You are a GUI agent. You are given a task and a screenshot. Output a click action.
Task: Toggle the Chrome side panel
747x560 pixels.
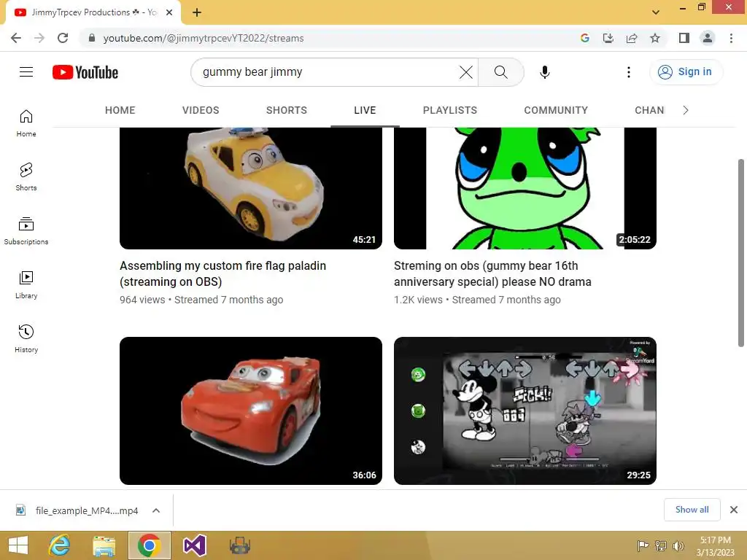click(x=684, y=38)
